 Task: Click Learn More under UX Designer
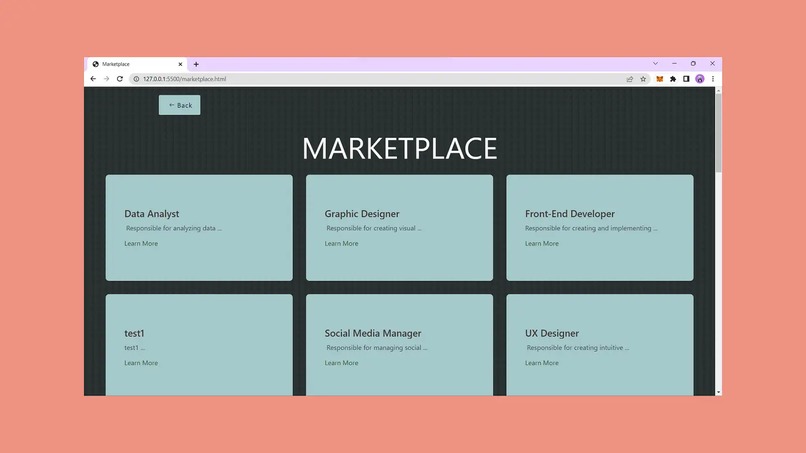(x=542, y=363)
